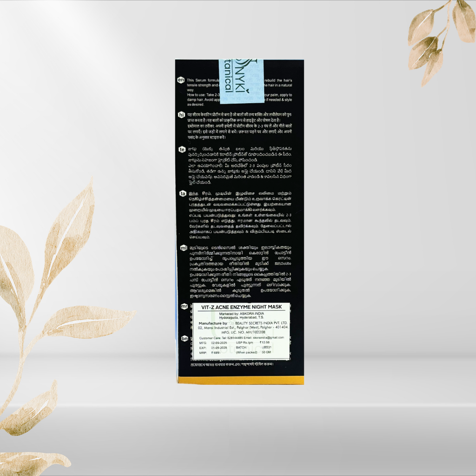Click the 'te' Telugu language badge

182,149
